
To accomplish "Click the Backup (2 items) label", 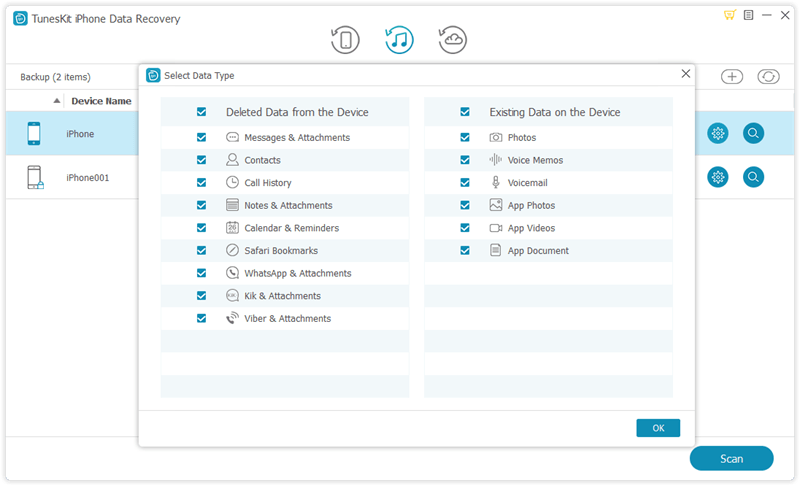I will (x=55, y=77).
